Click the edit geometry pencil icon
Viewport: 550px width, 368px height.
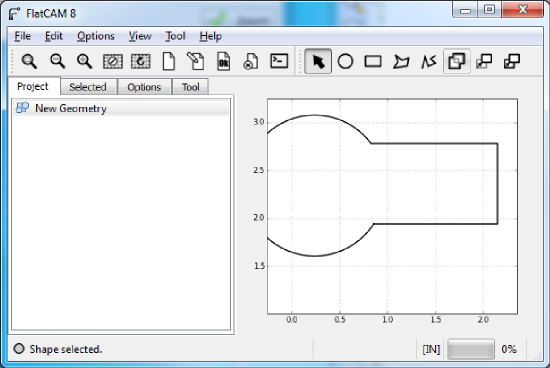click(x=196, y=61)
